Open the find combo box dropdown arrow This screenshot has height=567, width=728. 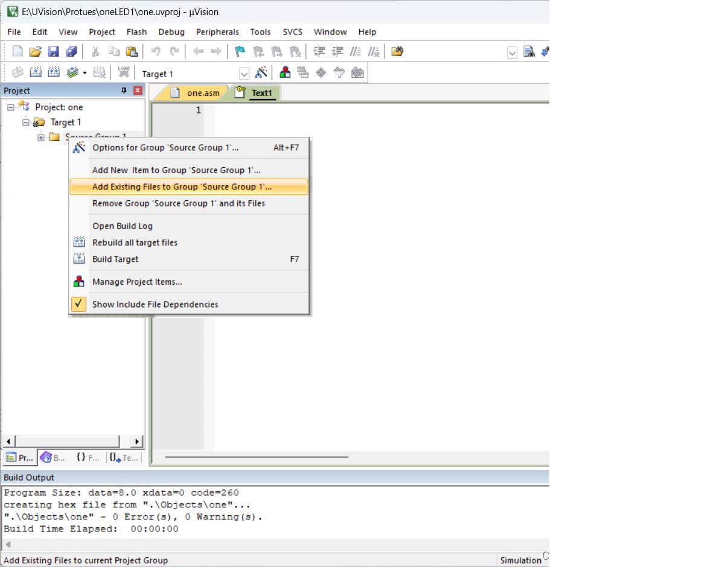[512, 52]
